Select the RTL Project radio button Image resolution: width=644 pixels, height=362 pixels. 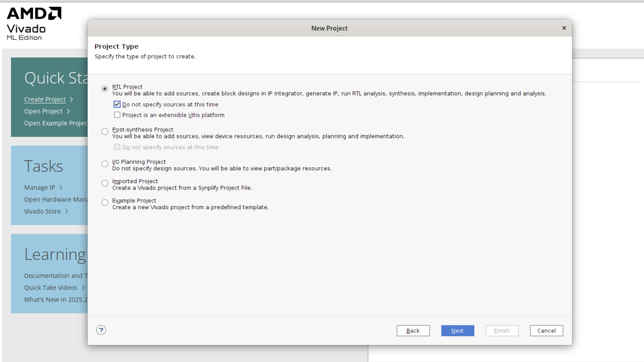tap(105, 89)
